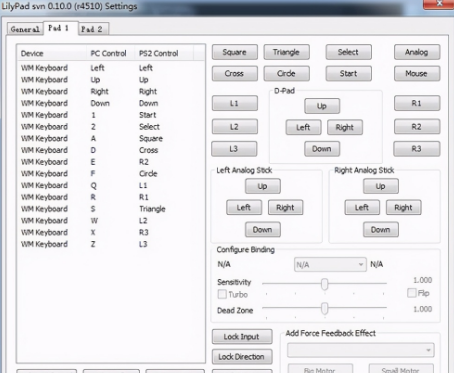Click the Cross binding button
Image resolution: width=454 pixels, height=373 pixels.
(x=235, y=74)
